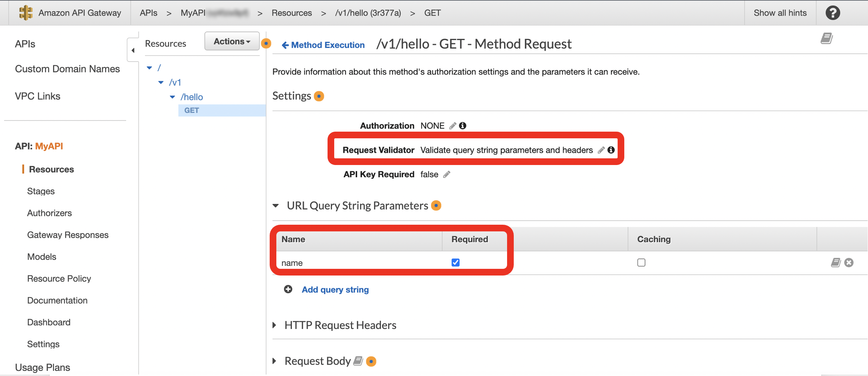This screenshot has width=868, height=376.
Task: Click the MyAPI name in sidebar
Action: pyautogui.click(x=49, y=146)
